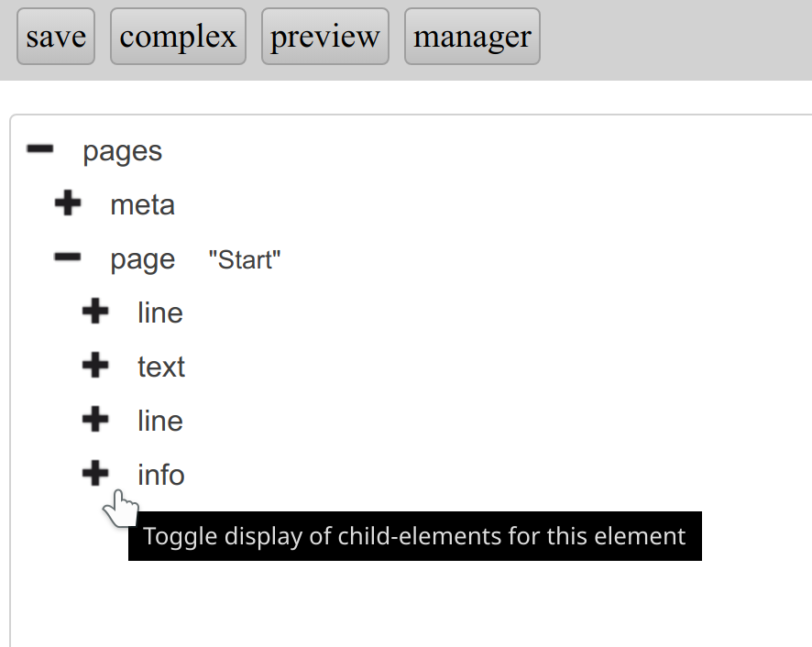This screenshot has height=647, width=812.
Task: Expand the meta element
Action: 68,203
